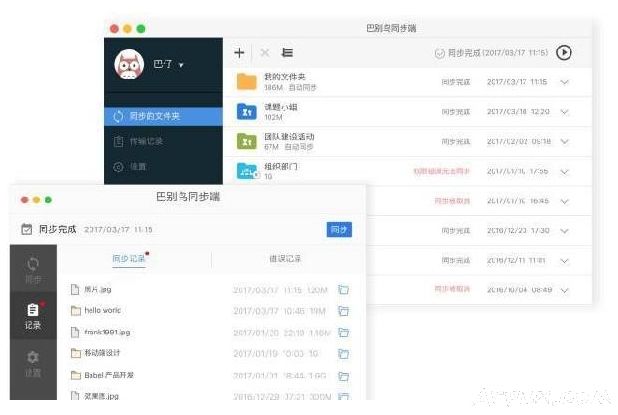Image resolution: width=618 pixels, height=415 pixels.
Task: Open folder icon for 照片.jpg row
Action: point(344,290)
